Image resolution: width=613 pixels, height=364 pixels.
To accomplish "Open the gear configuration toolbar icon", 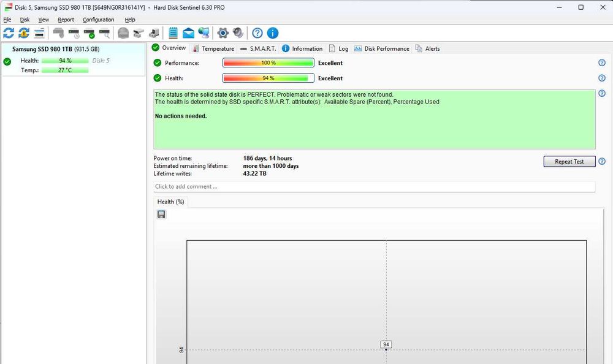I will pyautogui.click(x=223, y=33).
